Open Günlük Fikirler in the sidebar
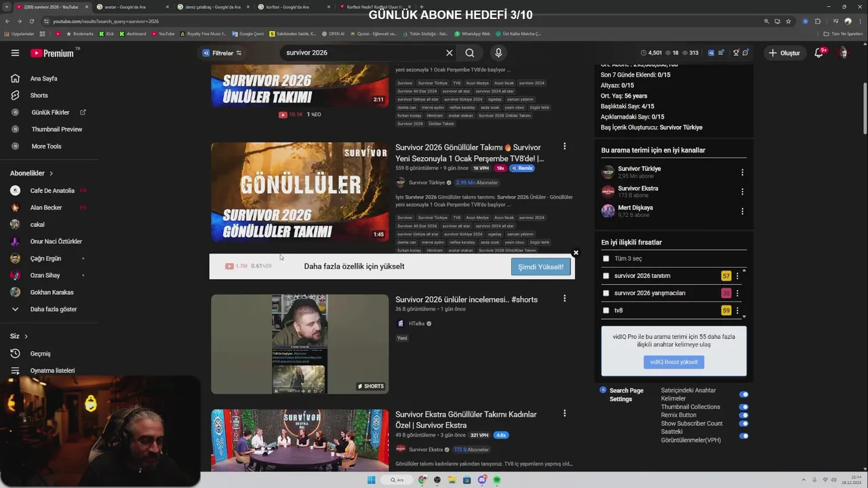This screenshot has width=868, height=488. 49,113
